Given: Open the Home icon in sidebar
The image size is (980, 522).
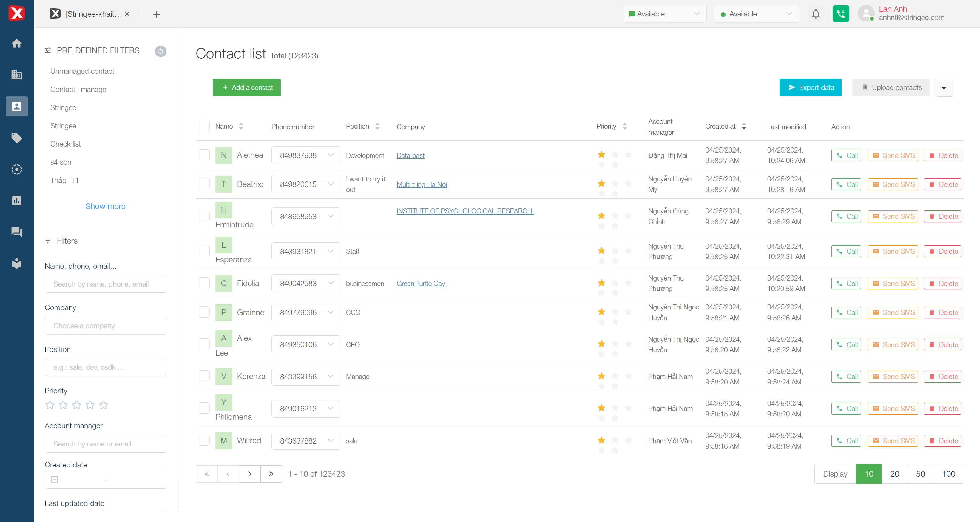Looking at the screenshot, I should tap(16, 43).
